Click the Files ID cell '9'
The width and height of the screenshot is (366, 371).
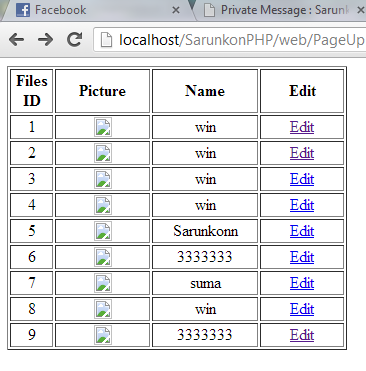point(32,335)
